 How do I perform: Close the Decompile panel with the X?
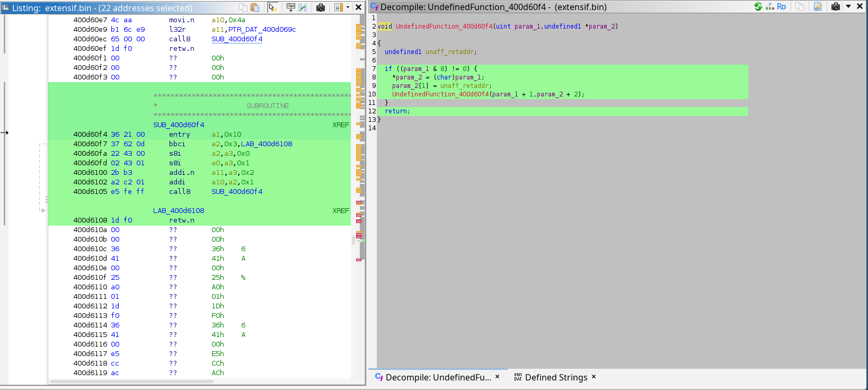(x=860, y=6)
